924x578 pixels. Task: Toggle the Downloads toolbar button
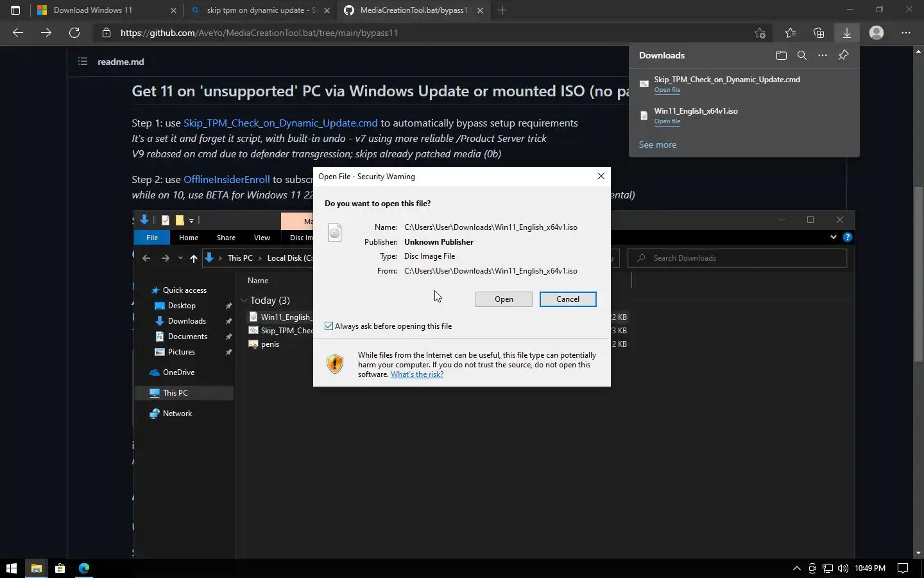pyautogui.click(x=847, y=33)
